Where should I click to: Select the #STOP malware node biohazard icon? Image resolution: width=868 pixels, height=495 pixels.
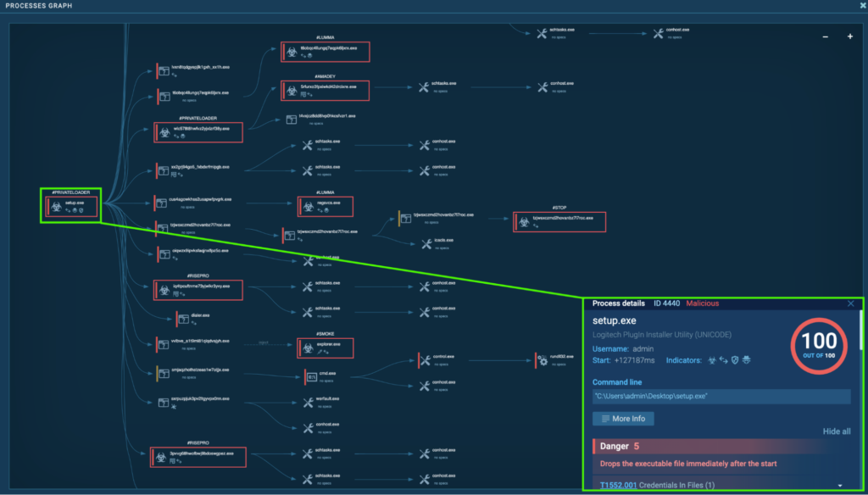pos(526,222)
